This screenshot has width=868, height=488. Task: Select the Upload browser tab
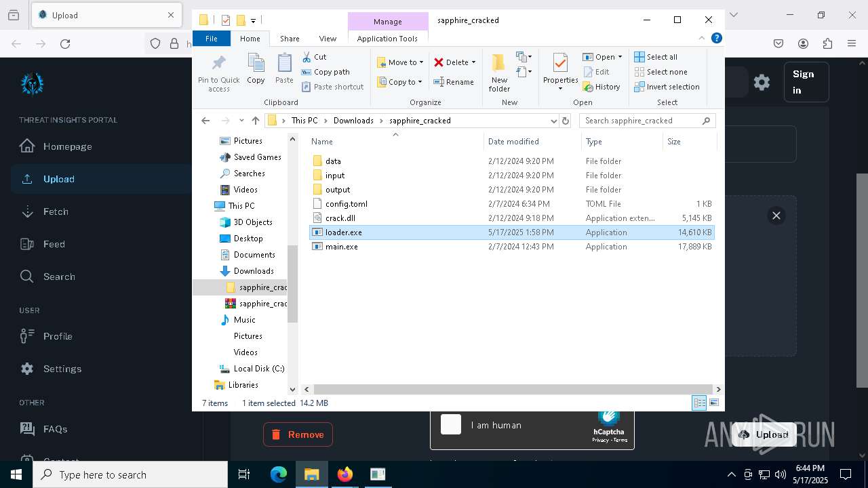[106, 15]
